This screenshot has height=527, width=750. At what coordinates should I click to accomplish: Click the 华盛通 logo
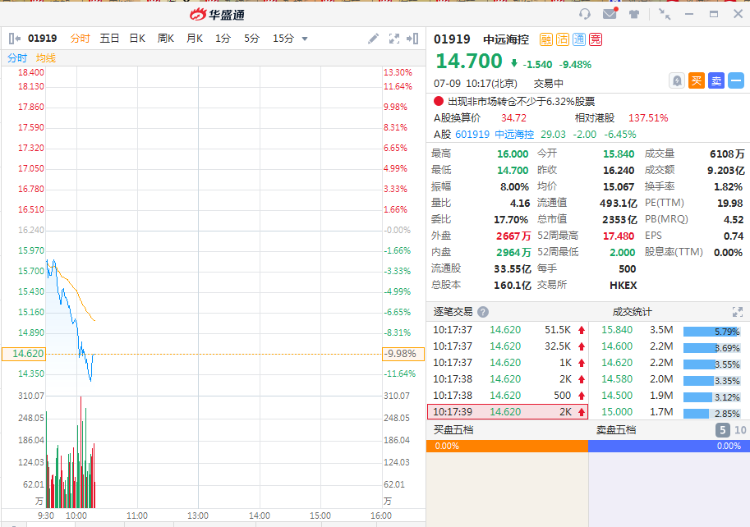[217, 15]
